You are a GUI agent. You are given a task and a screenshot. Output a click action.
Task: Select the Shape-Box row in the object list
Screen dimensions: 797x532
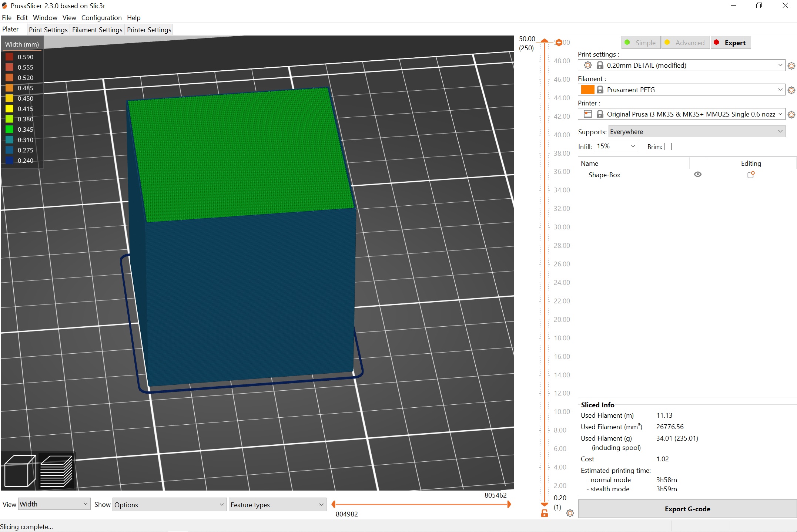pos(604,175)
